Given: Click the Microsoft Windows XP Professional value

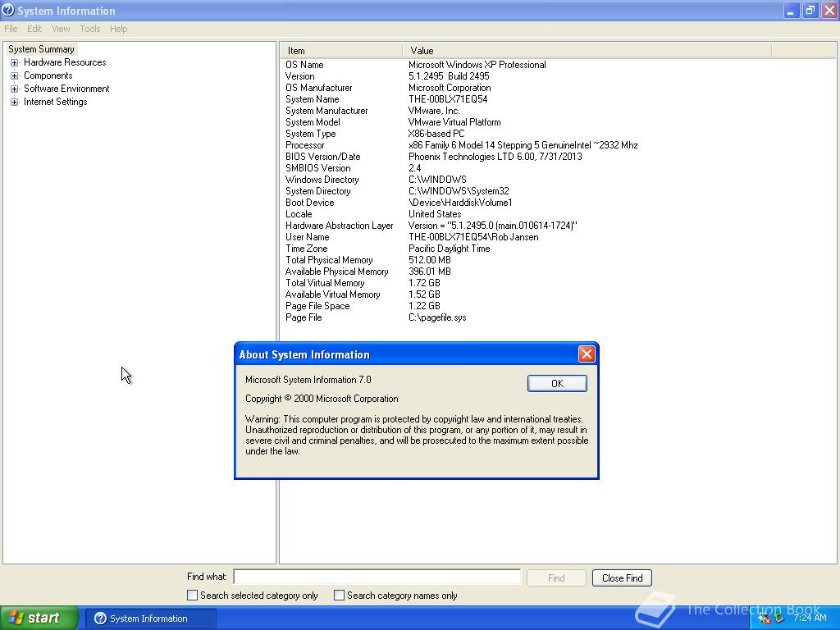Looking at the screenshot, I should coord(477,65).
